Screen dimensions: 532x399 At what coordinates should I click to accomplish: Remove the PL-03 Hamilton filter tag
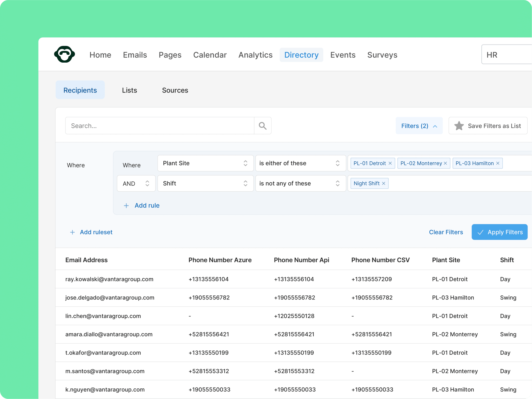498,163
